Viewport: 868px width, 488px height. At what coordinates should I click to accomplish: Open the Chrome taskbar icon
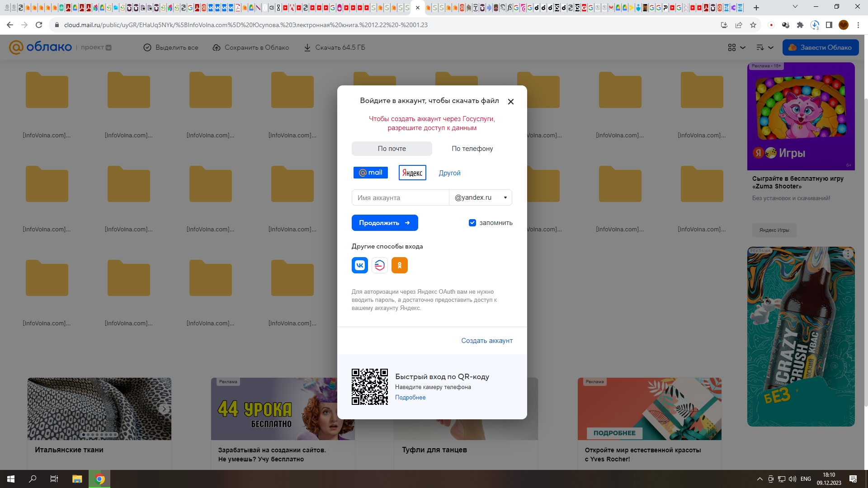(x=100, y=479)
